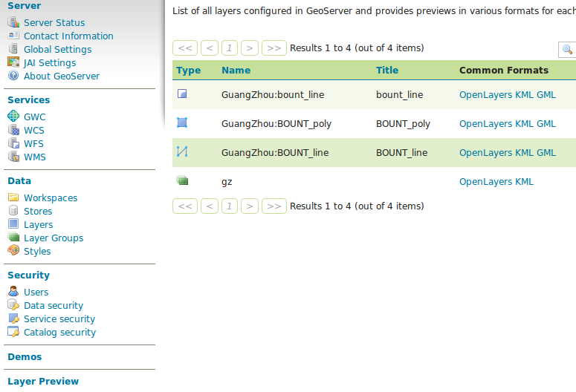Click the Styles palette icon

click(x=13, y=250)
